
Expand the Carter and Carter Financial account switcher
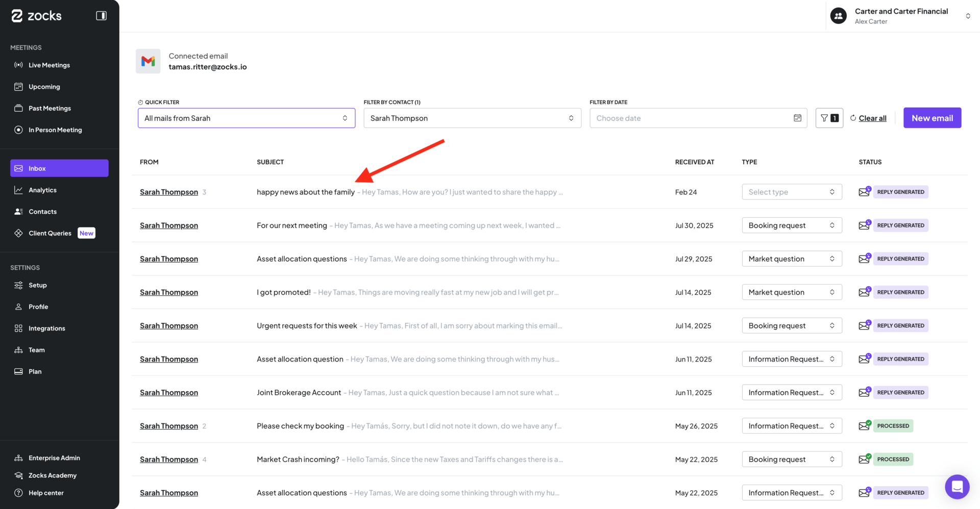(967, 16)
